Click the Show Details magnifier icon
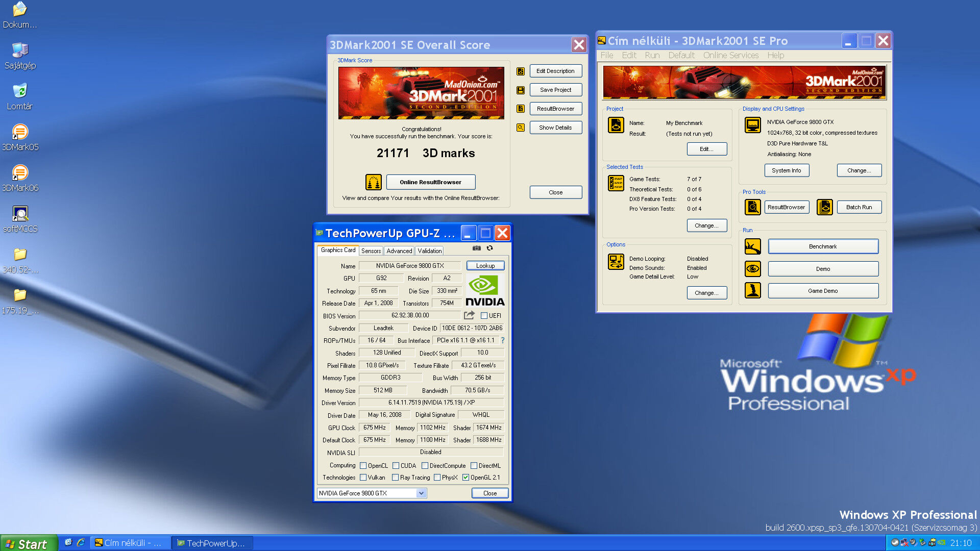This screenshot has width=980, height=551. pyautogui.click(x=521, y=128)
